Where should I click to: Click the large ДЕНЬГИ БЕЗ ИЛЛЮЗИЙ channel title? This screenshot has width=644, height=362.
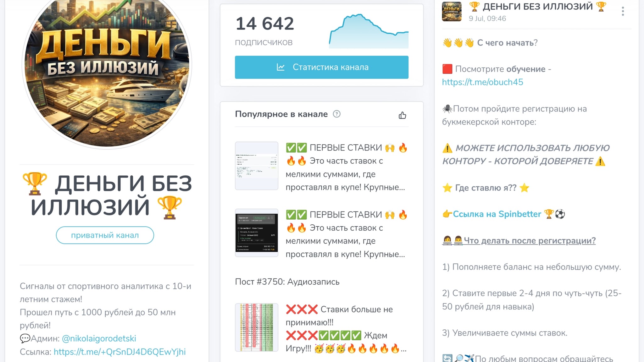(107, 195)
